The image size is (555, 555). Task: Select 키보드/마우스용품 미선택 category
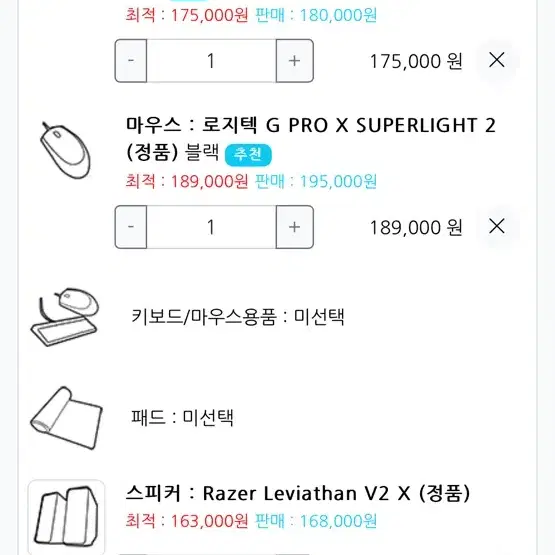(x=238, y=316)
